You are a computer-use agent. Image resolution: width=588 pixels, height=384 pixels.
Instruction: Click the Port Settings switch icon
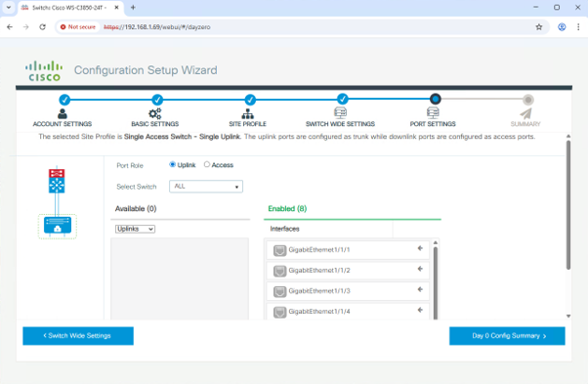pyautogui.click(x=433, y=113)
